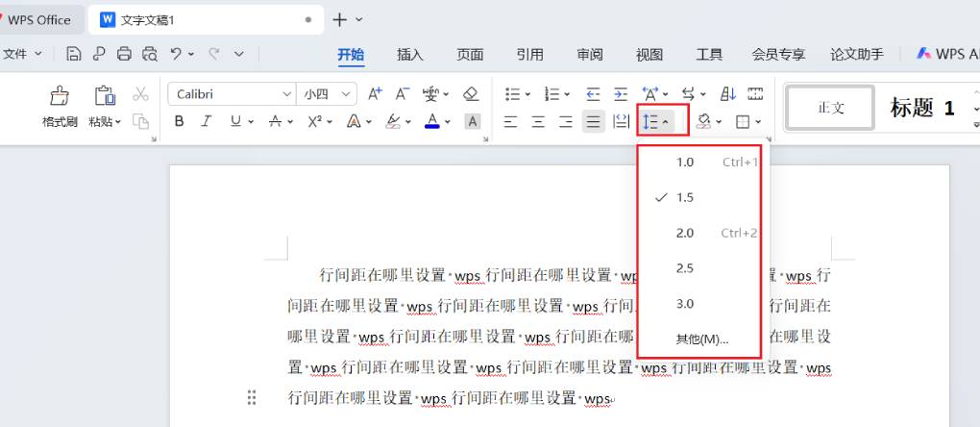Click the Paste (粘贴) clipboard icon

click(105, 95)
